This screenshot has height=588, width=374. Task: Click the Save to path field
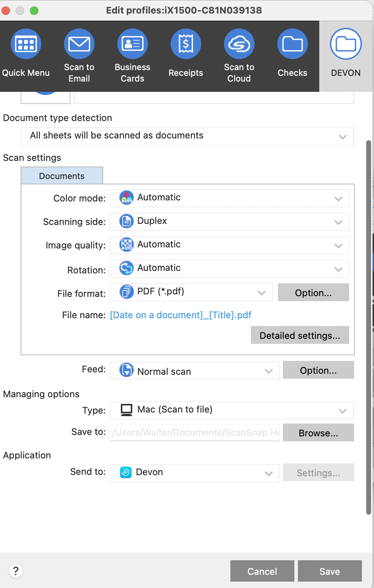(x=195, y=432)
